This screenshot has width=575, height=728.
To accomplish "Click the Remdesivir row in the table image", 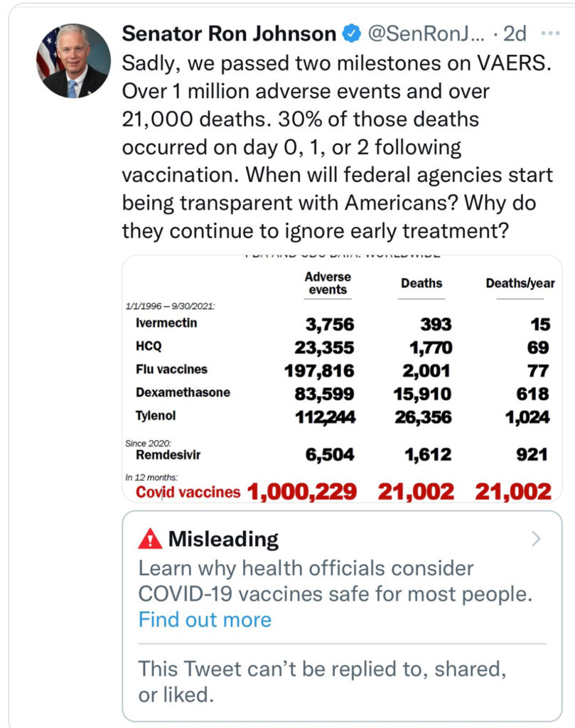I will coord(168,455).
